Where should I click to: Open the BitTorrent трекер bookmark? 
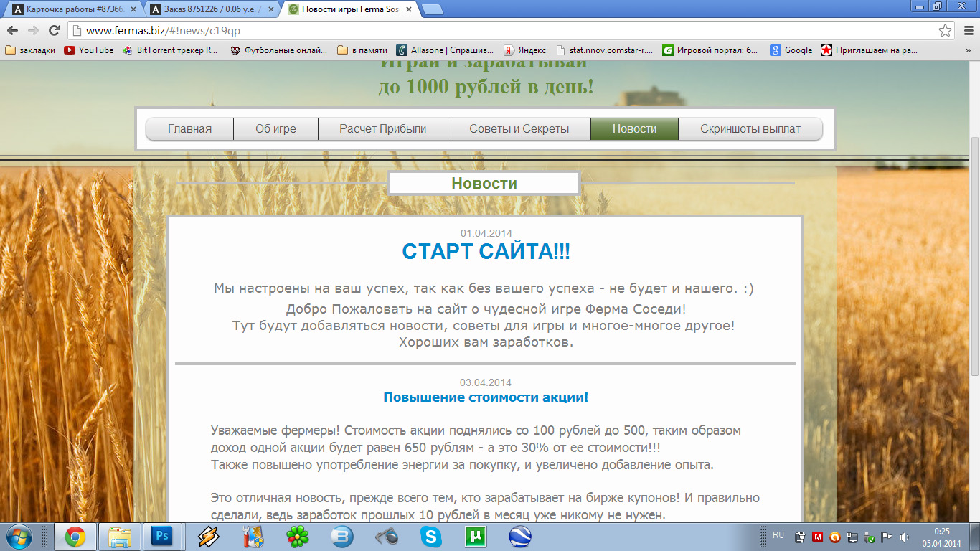[170, 50]
